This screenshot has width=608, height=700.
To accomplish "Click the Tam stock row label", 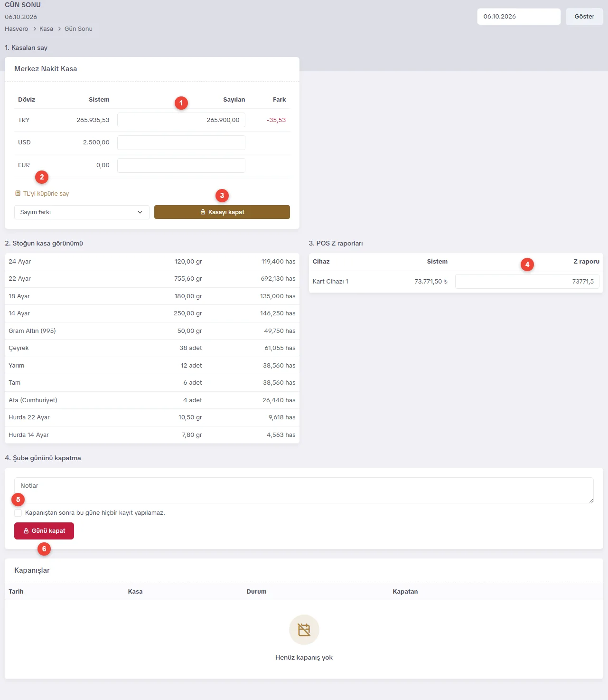I will (14, 383).
